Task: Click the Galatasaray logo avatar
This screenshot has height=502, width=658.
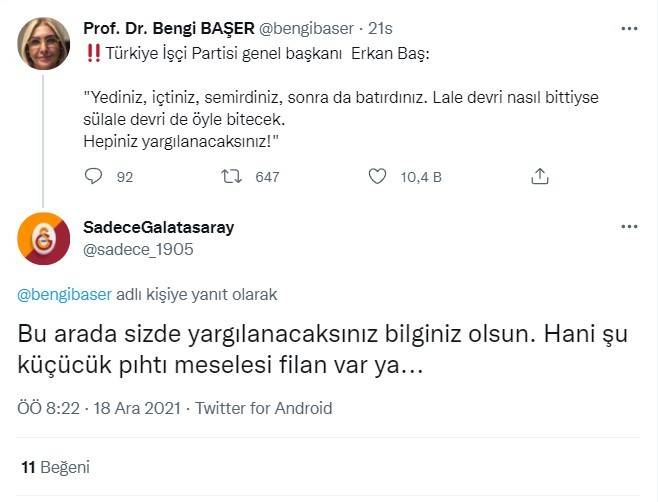Action: [44, 239]
